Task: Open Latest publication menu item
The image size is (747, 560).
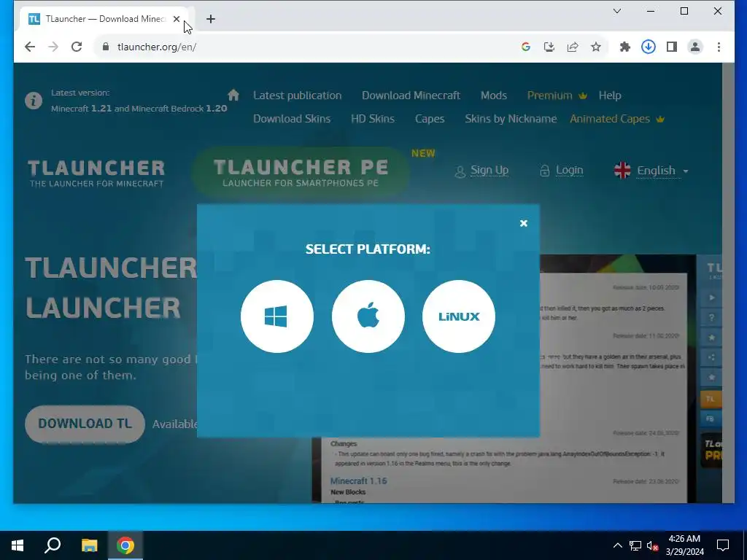Action: click(298, 96)
